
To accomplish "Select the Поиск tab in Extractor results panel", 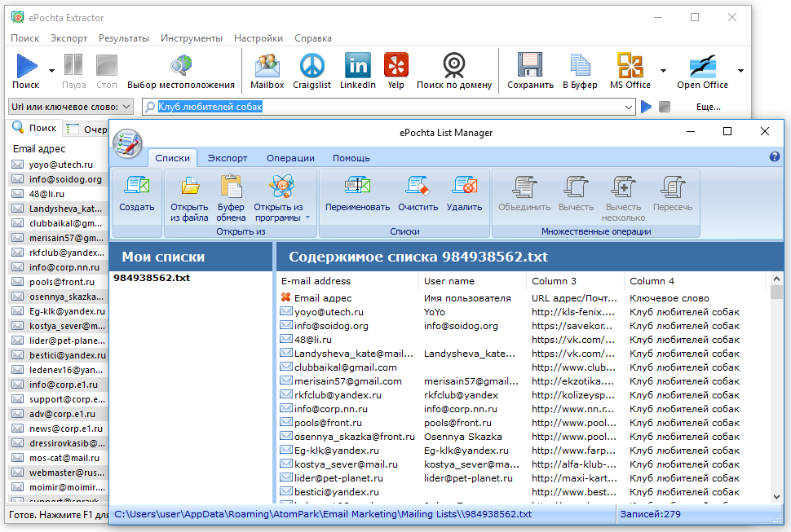I will (x=35, y=128).
